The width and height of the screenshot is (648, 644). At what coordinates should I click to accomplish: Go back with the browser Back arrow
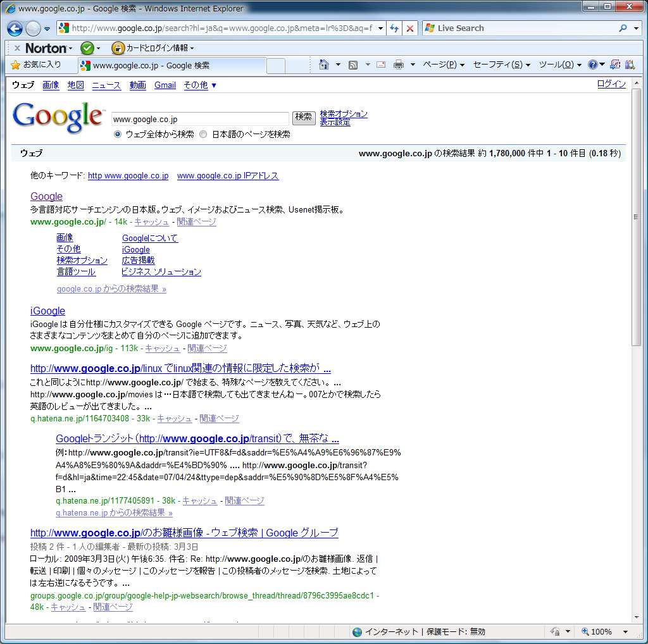(15, 28)
